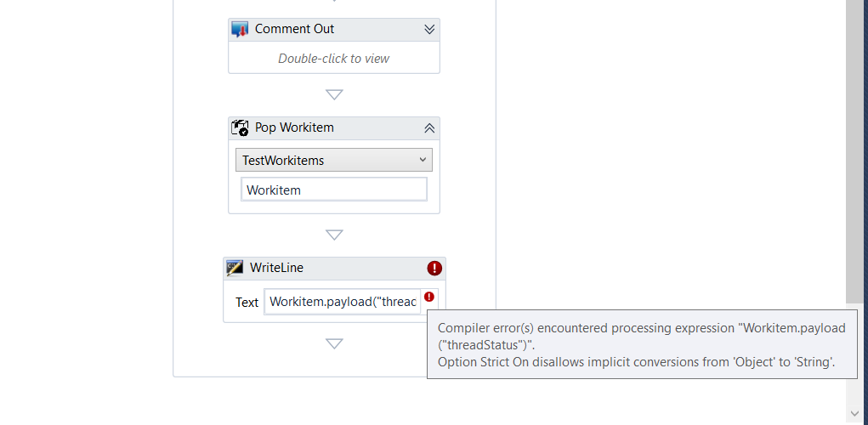Select the Pop Workitem activity title bar
The image size is (868, 425).
pyautogui.click(x=334, y=128)
